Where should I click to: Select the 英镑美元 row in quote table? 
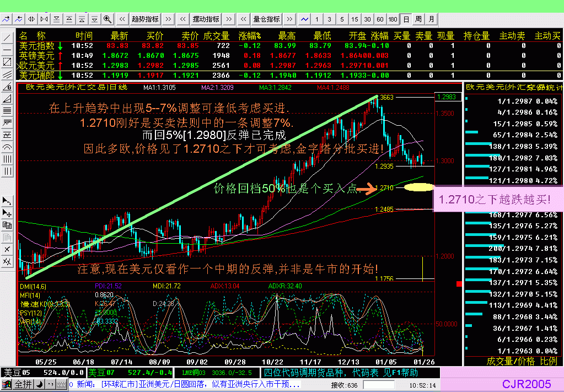pos(289,56)
